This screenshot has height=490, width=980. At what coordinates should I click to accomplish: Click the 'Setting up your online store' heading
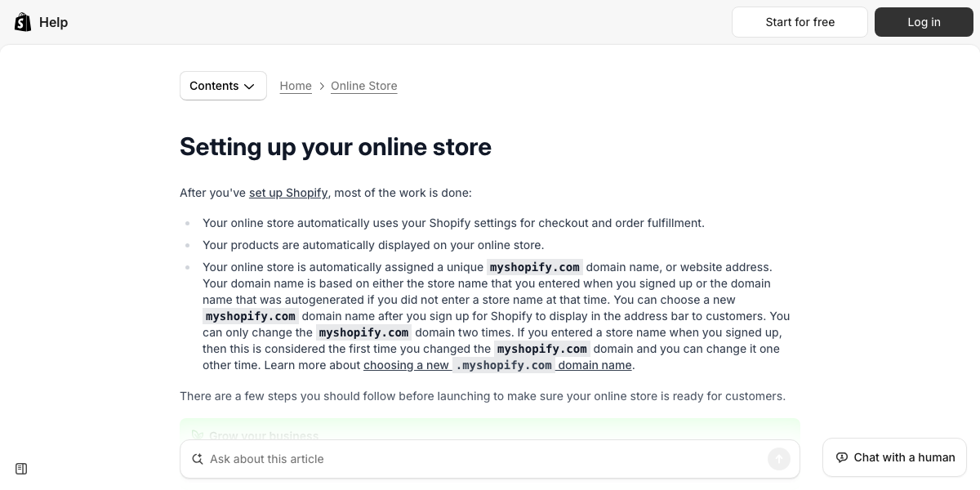[x=336, y=147]
